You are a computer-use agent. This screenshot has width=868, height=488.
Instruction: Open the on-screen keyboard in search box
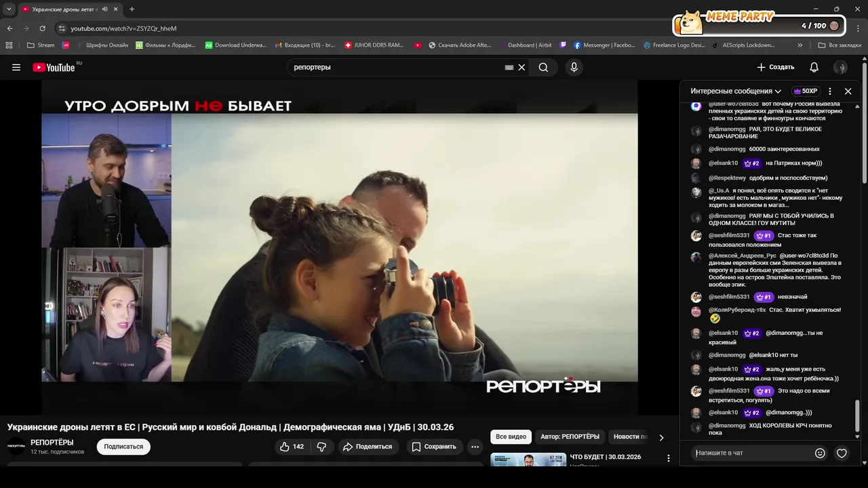(x=509, y=67)
